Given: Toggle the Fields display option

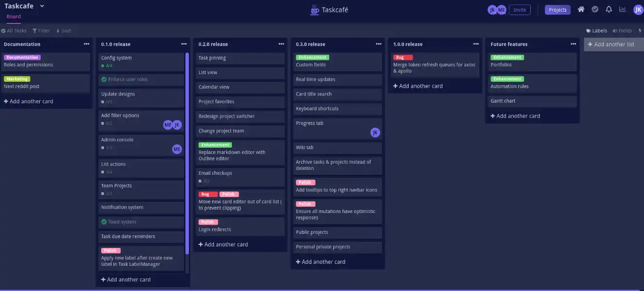Looking at the screenshot, I should coord(622,31).
